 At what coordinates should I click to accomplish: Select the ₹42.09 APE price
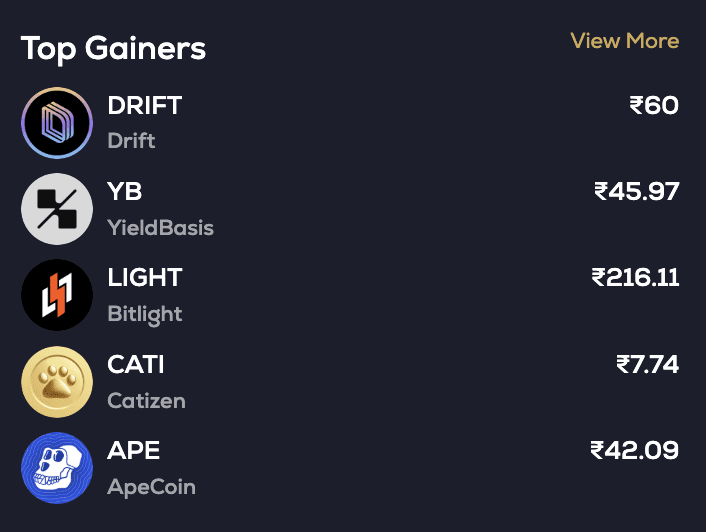click(635, 450)
